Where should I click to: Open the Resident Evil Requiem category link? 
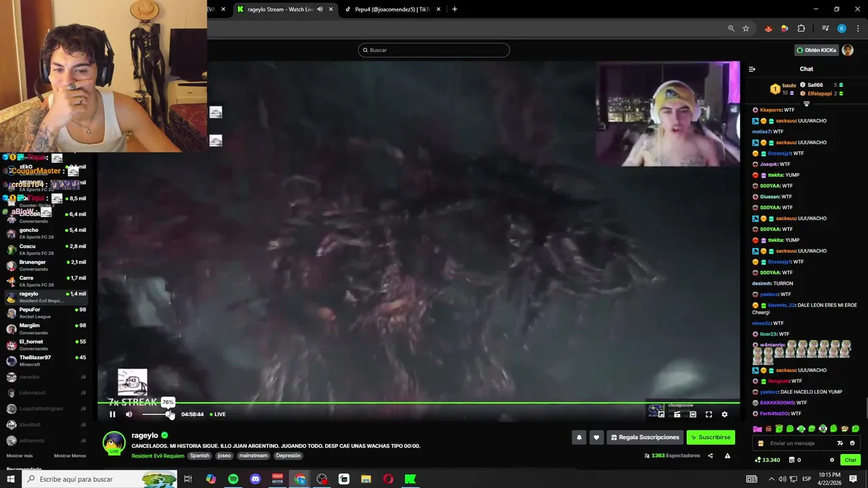click(x=158, y=455)
